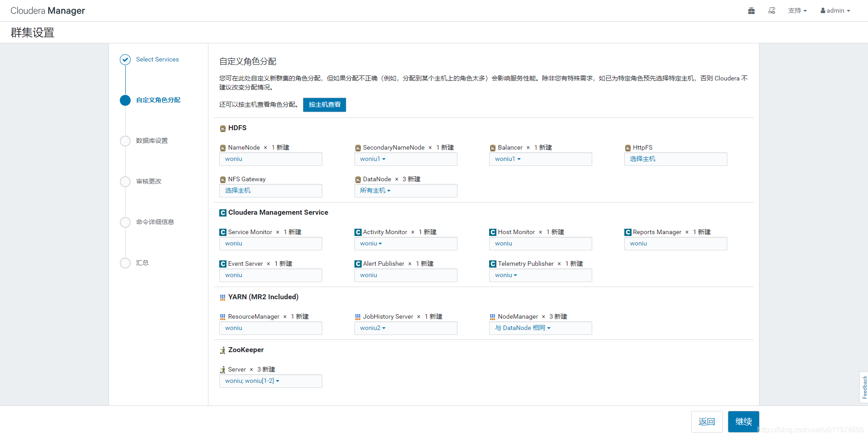Click 按主机查看 button
Viewport: 868px width, 438px height.
[x=325, y=105]
